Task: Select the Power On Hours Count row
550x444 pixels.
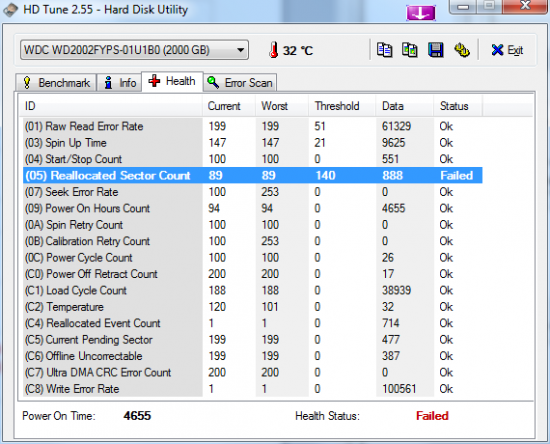Action: tap(253, 208)
